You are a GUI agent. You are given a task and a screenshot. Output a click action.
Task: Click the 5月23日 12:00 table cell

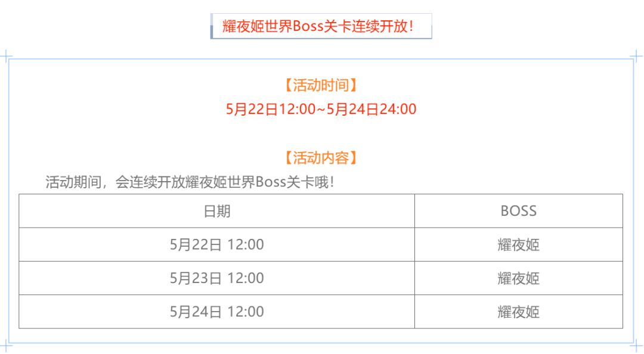tap(217, 278)
